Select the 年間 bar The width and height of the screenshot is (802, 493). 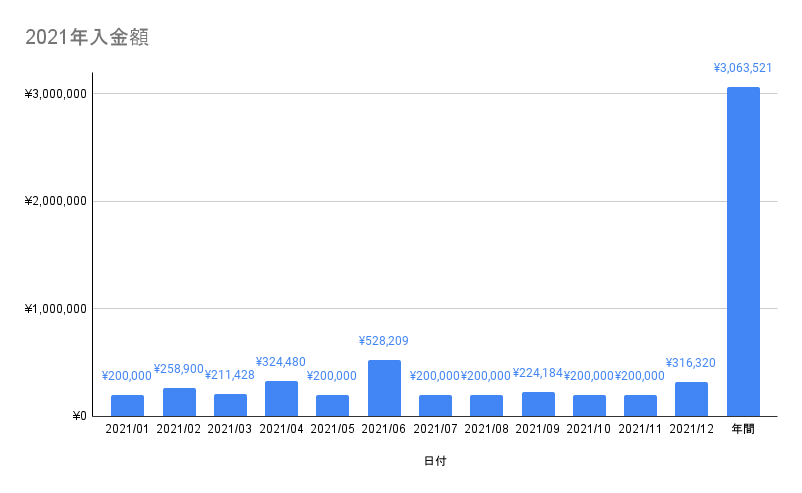click(x=743, y=252)
